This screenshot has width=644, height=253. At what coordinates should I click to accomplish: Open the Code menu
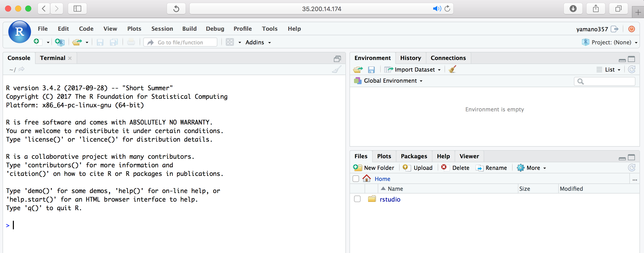[x=86, y=29]
